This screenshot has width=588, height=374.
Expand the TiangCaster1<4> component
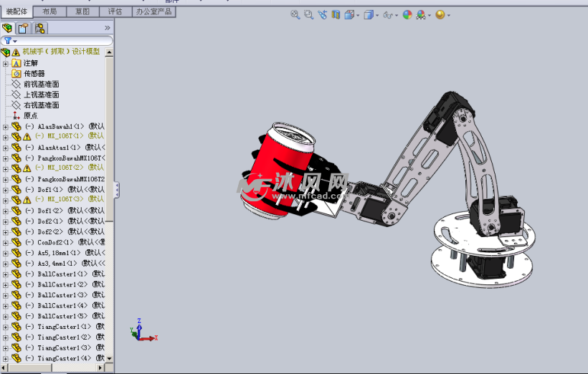(5, 359)
